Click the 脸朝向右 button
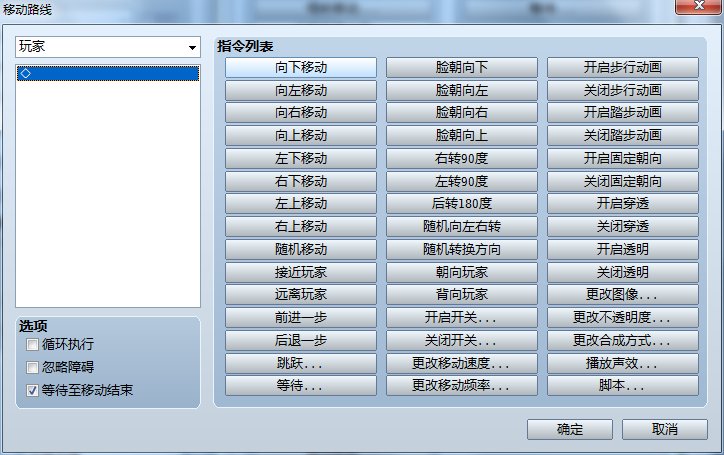 [x=462, y=113]
